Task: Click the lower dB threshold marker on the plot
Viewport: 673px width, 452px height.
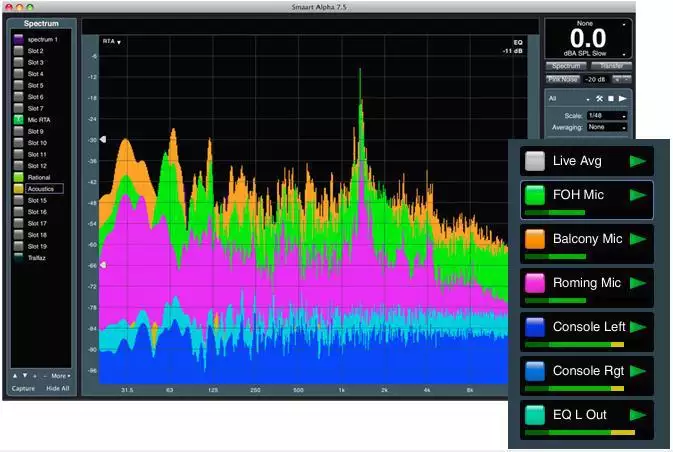Action: [103, 265]
